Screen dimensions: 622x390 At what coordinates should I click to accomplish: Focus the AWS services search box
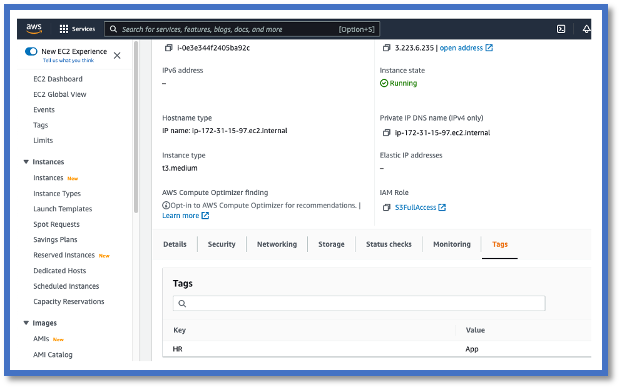point(242,29)
